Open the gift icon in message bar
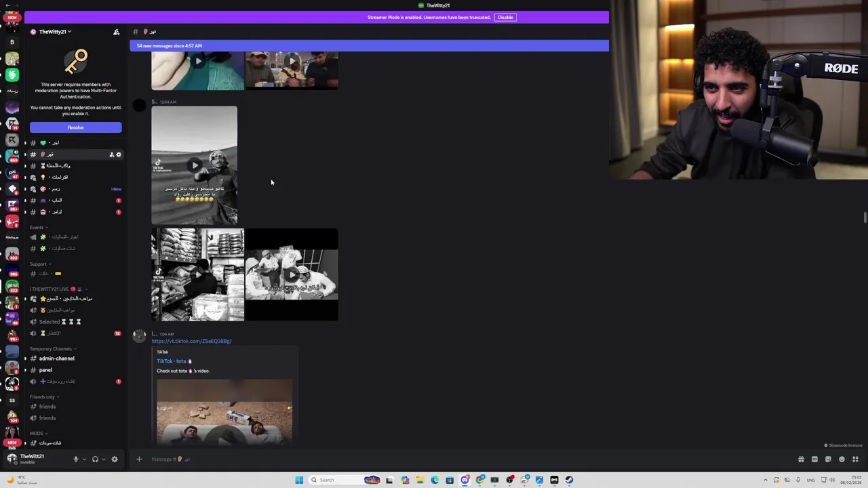Viewport: 868px width, 488px height. (x=801, y=459)
